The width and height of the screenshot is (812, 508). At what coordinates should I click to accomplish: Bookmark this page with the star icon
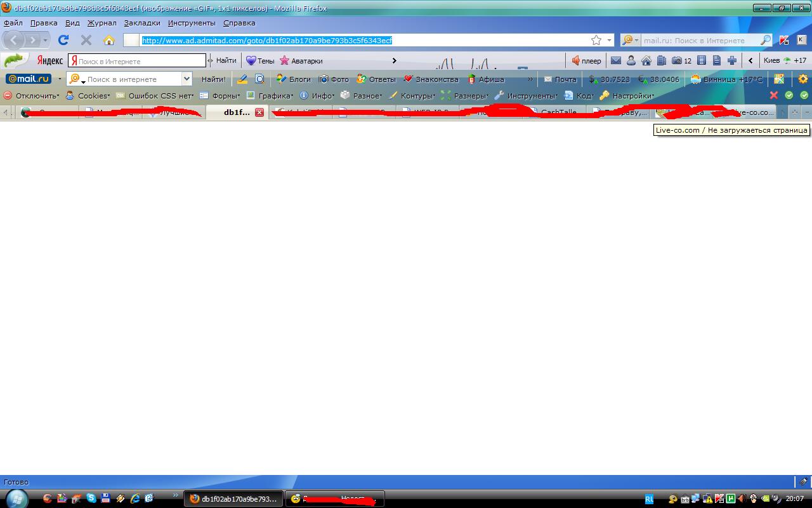pos(596,40)
